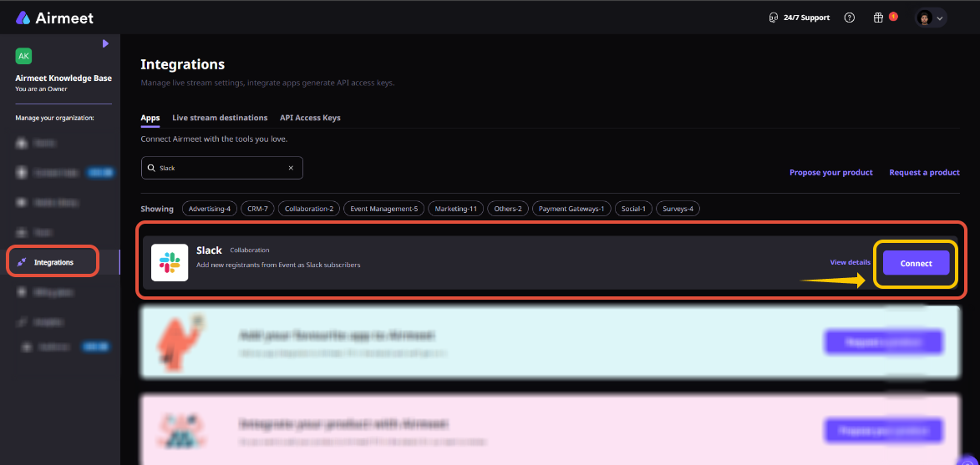Filter by Surveys-4 category
Screen dimensions: 980x465
(678, 209)
